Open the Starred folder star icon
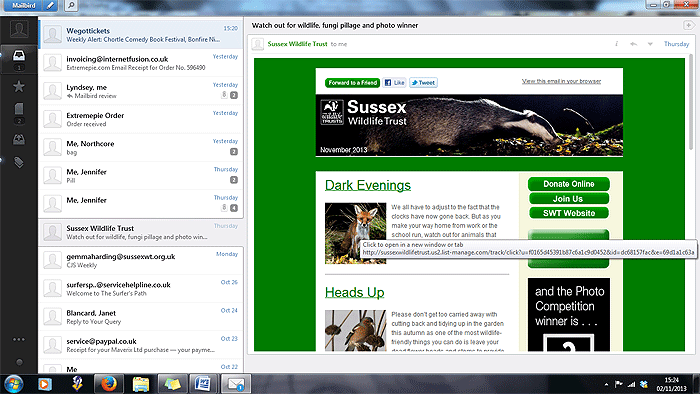 click(19, 86)
